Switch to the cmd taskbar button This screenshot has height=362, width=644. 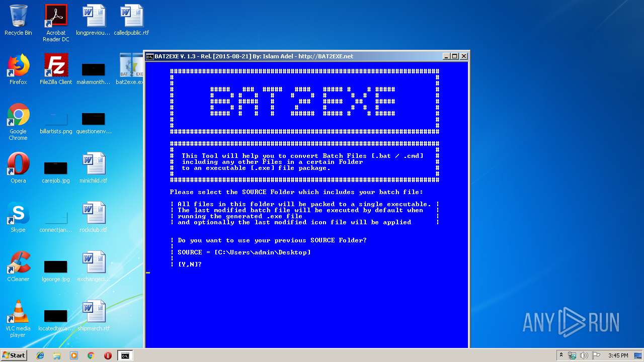tap(125, 355)
